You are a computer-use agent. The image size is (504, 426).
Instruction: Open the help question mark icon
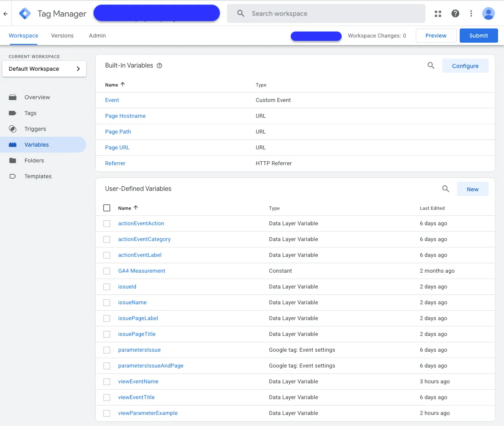[x=455, y=13]
